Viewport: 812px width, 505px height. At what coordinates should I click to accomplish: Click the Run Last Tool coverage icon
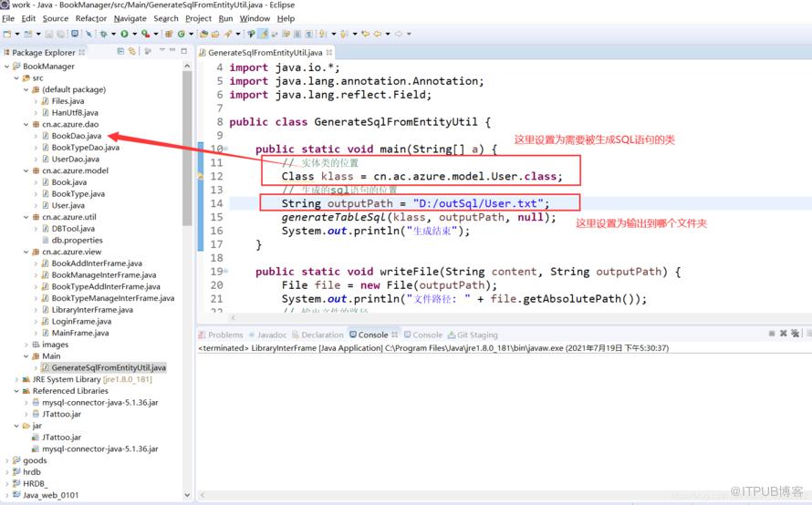[145, 34]
